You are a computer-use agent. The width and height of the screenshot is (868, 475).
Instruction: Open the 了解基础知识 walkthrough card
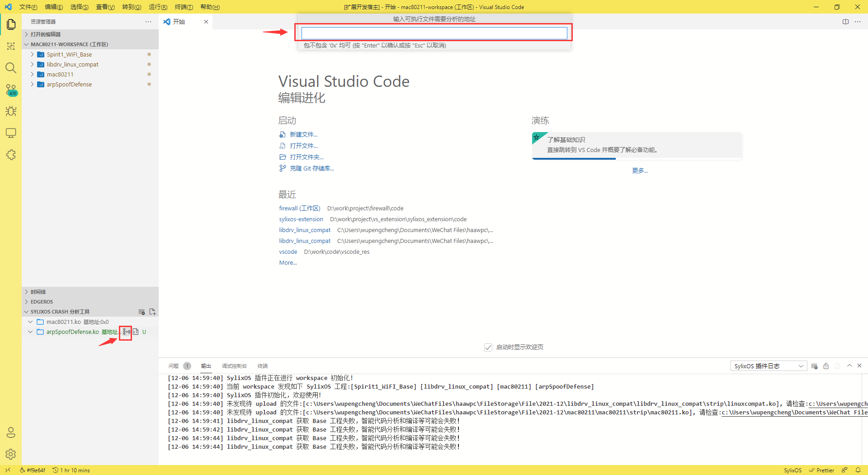point(637,145)
